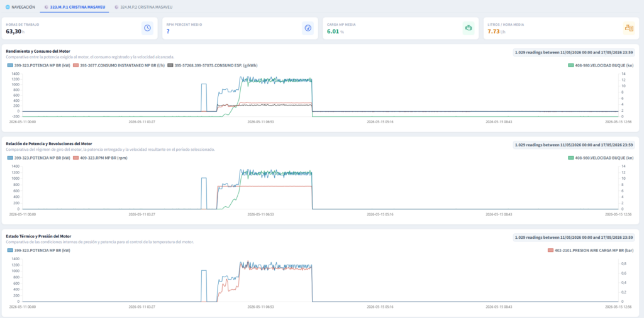This screenshot has height=318, width=644.
Task: Click the Relación de Potencia y Revoluciones del Motor title
Action: click(49, 144)
